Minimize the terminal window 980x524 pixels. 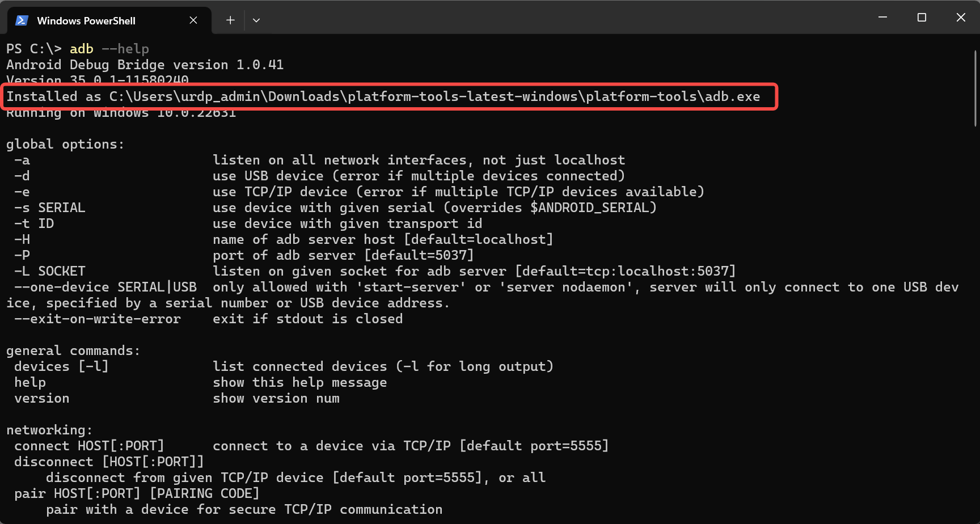[882, 18]
